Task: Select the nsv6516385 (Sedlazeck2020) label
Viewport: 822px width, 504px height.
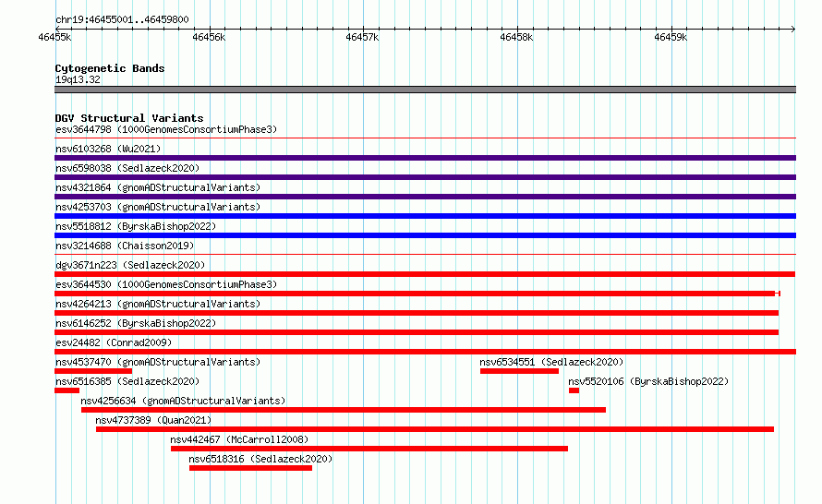Action: tap(127, 381)
